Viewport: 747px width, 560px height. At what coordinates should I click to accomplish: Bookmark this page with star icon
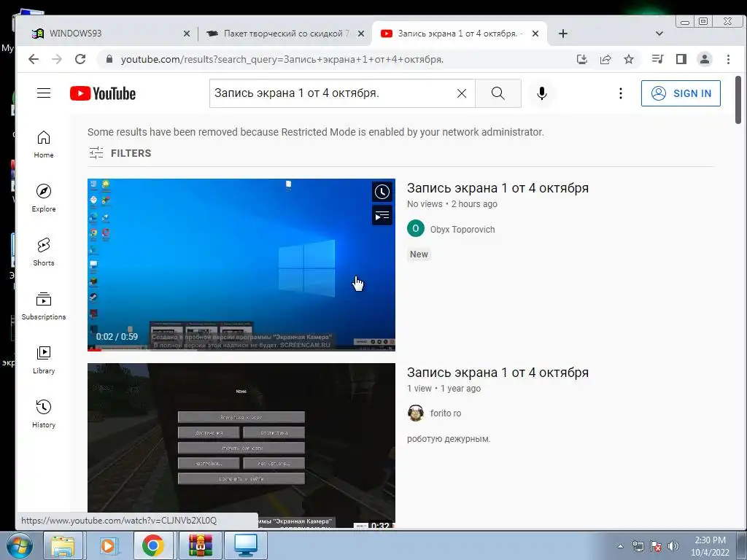pyautogui.click(x=629, y=59)
